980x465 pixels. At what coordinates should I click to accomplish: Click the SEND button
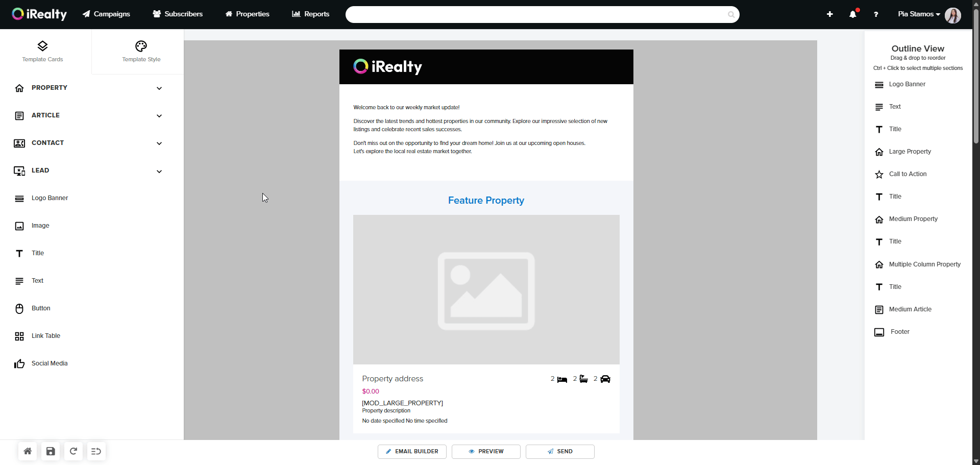(x=560, y=452)
